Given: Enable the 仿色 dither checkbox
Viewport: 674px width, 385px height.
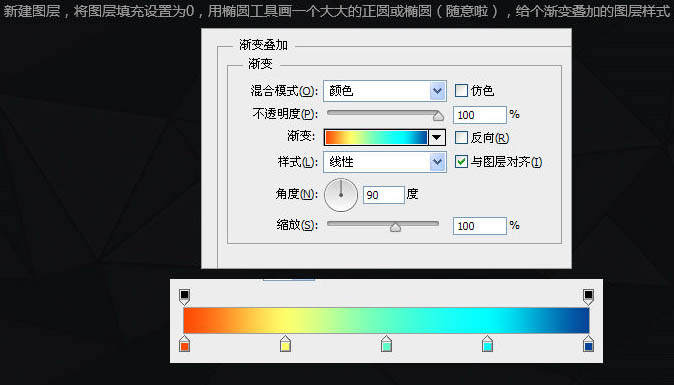Looking at the screenshot, I should pos(461,91).
